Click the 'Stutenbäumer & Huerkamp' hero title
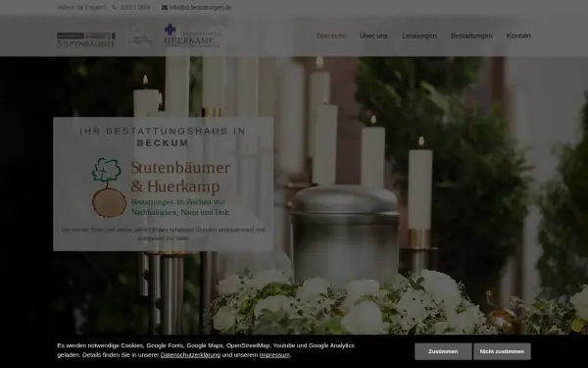Screen dimensions: 588x368 [x=180, y=177]
